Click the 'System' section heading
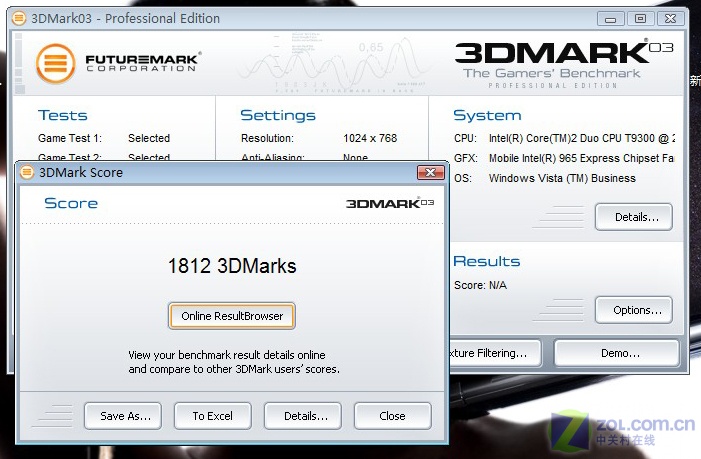This screenshot has width=701, height=459. point(487,115)
